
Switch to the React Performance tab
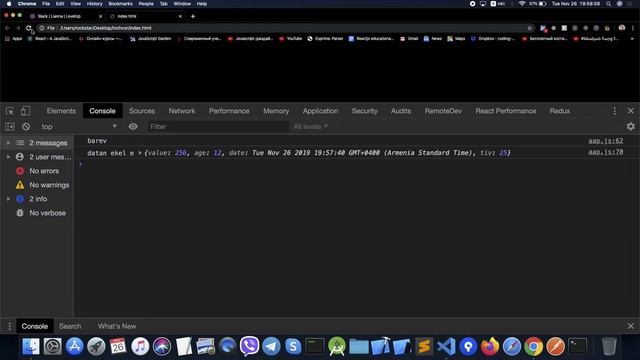pyautogui.click(x=506, y=111)
